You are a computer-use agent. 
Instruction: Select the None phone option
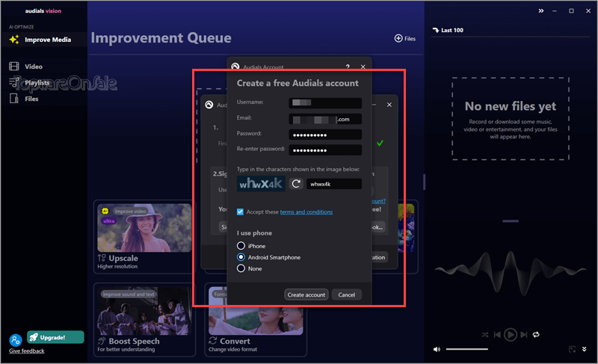[241, 269]
